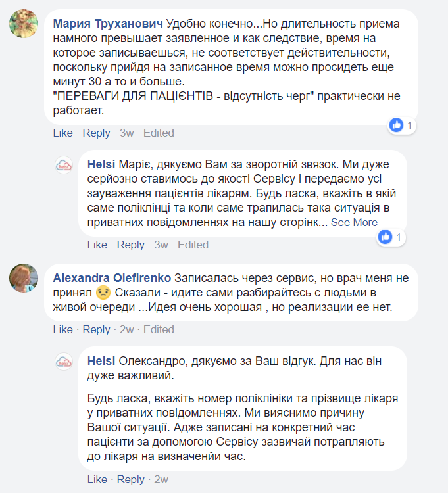Like Мария Труханович's comment
The height and width of the screenshot is (493, 448).
62,133
